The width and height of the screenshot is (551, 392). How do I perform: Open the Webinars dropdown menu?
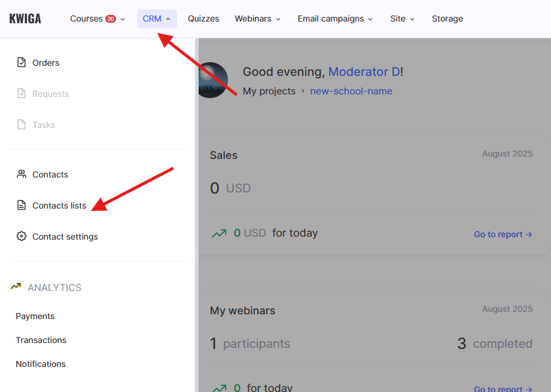[x=257, y=19]
